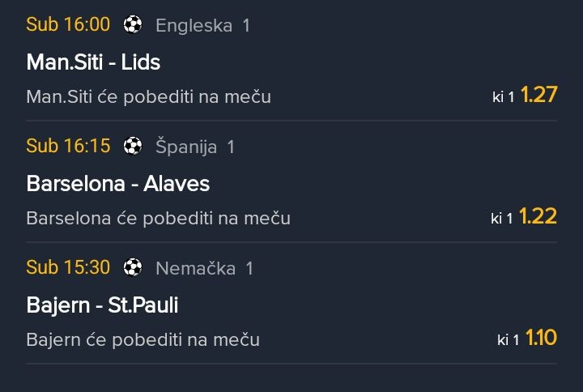Click "Man.Siti će pobediti na meču" description
The image size is (583, 392).
click(148, 97)
